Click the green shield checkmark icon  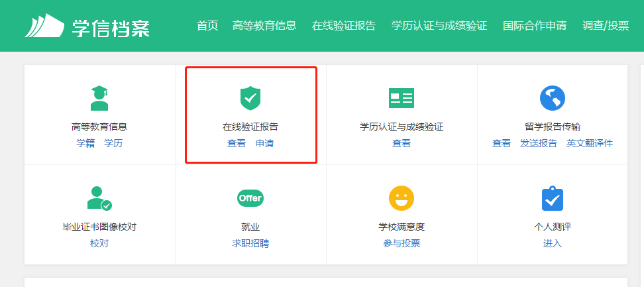[250, 97]
